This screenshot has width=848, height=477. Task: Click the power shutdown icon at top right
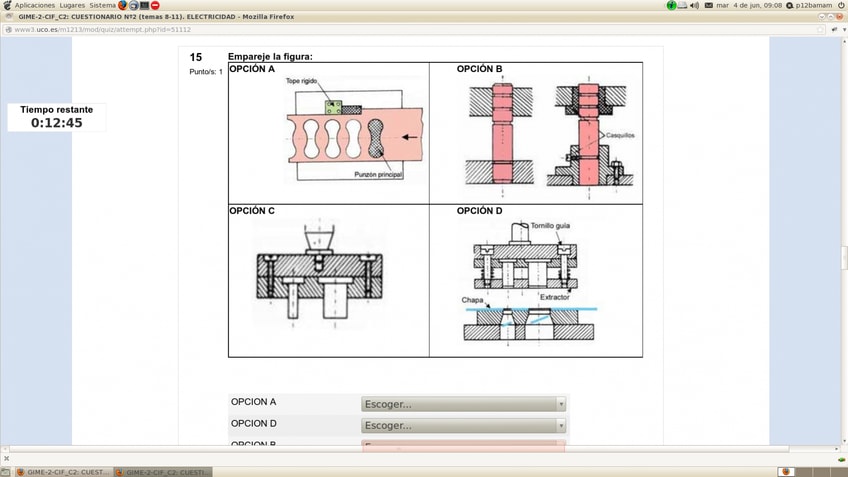pos(841,5)
